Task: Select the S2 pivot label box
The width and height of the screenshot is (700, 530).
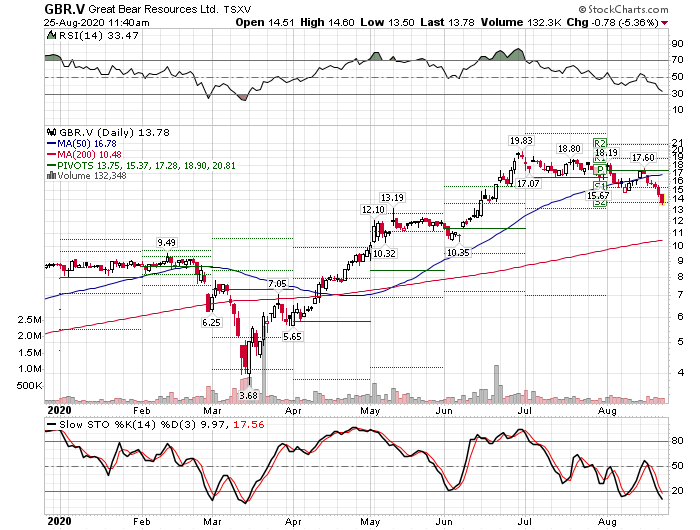Action: [600, 202]
